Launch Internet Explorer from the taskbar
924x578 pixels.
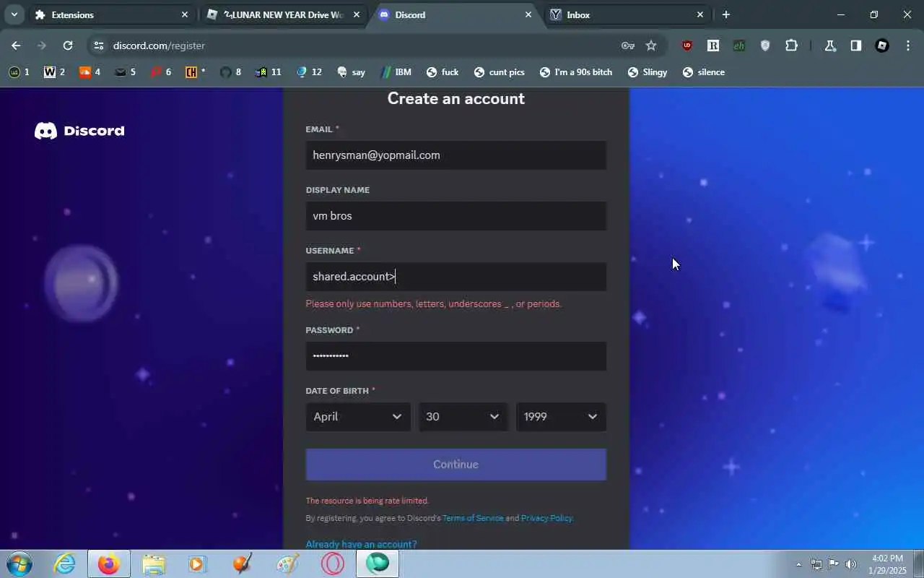[x=65, y=564]
